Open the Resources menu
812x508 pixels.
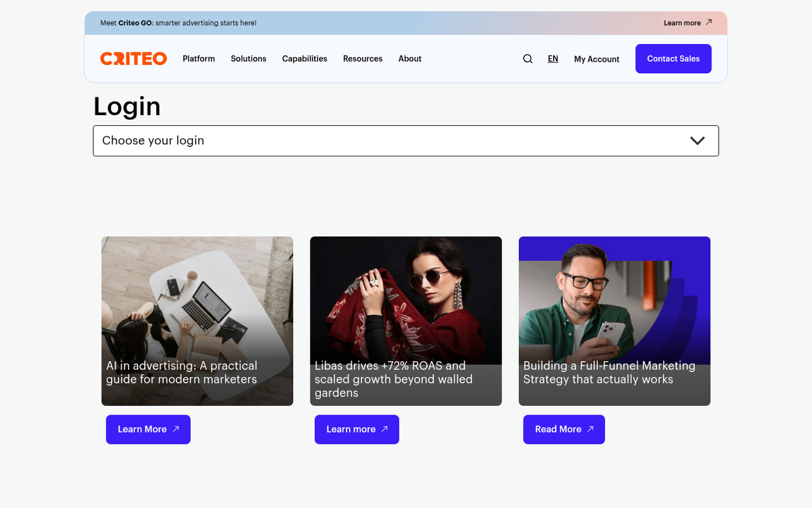click(363, 59)
